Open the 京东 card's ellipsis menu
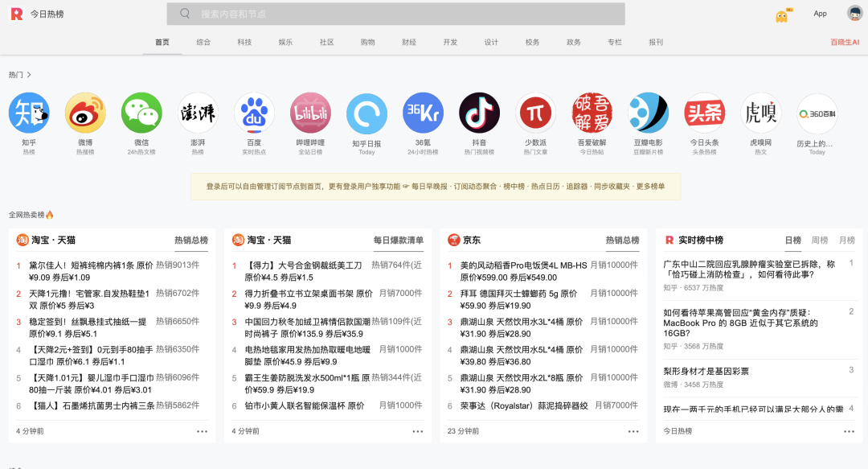868x469 pixels. 634,431
